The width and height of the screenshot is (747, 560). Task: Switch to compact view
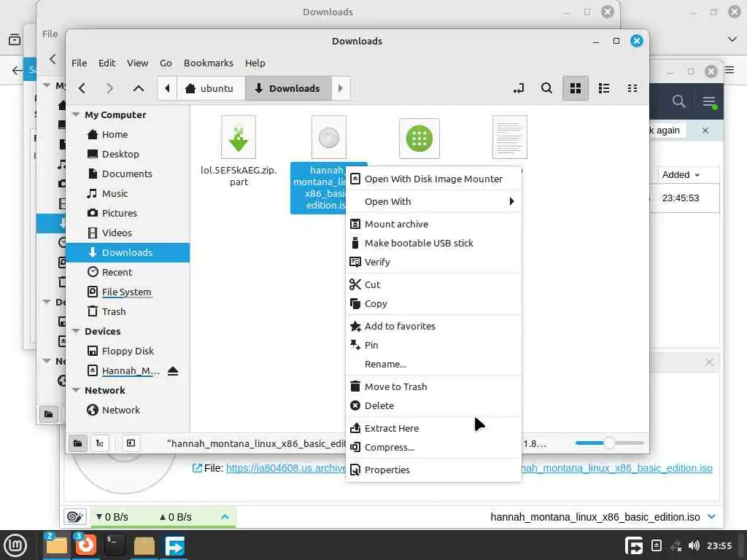click(x=632, y=88)
